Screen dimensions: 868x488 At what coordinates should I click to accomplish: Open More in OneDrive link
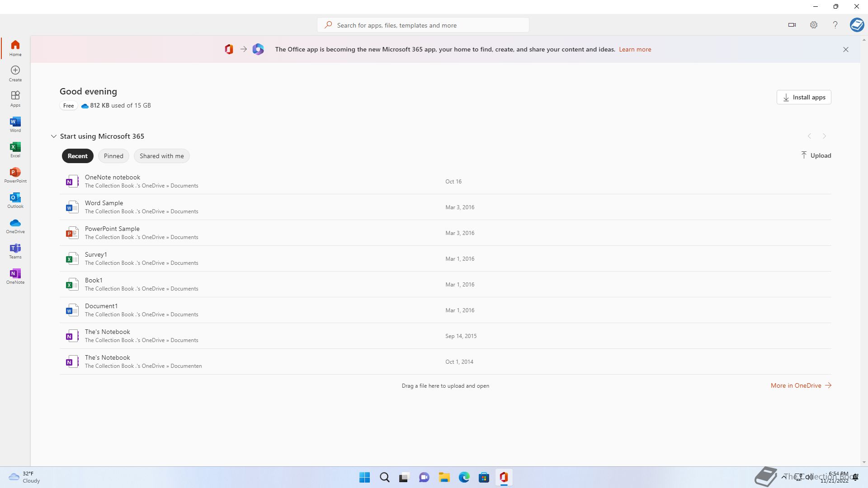coord(801,385)
